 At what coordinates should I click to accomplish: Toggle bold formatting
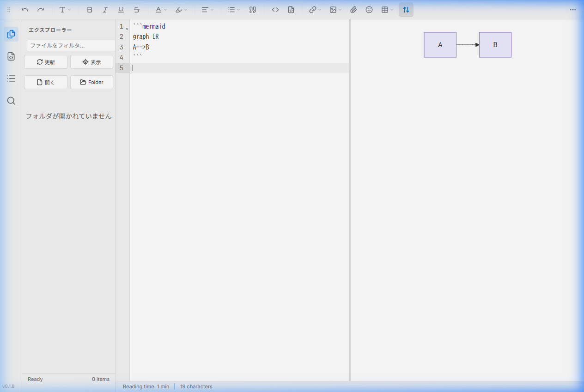pyautogui.click(x=90, y=10)
